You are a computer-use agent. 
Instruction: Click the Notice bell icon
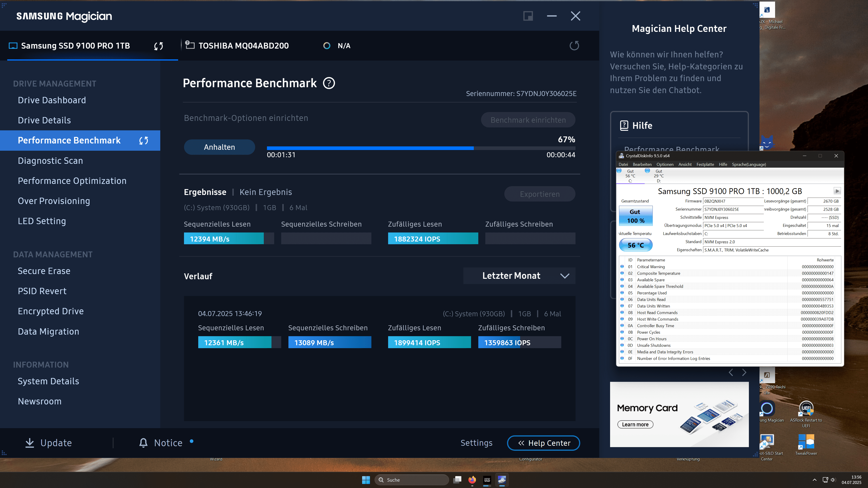tap(143, 443)
